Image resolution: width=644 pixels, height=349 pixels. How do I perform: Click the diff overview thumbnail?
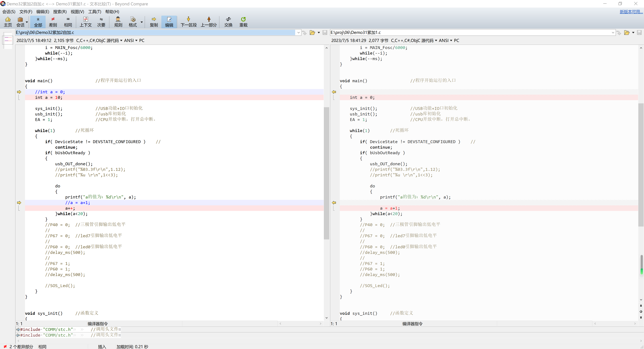coord(8,40)
